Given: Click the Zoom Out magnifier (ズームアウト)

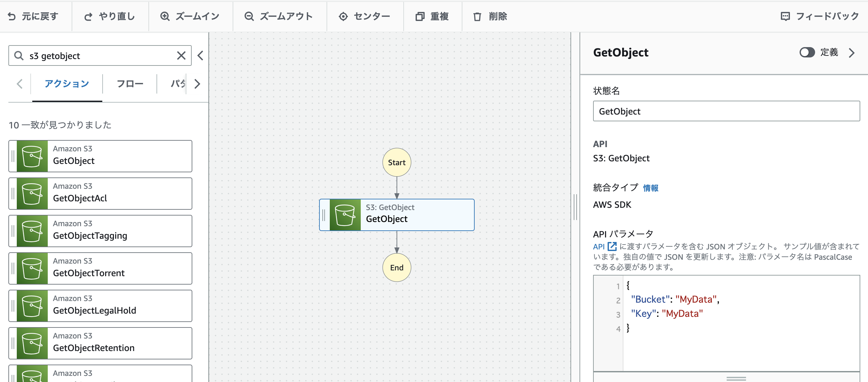Looking at the screenshot, I should [249, 16].
